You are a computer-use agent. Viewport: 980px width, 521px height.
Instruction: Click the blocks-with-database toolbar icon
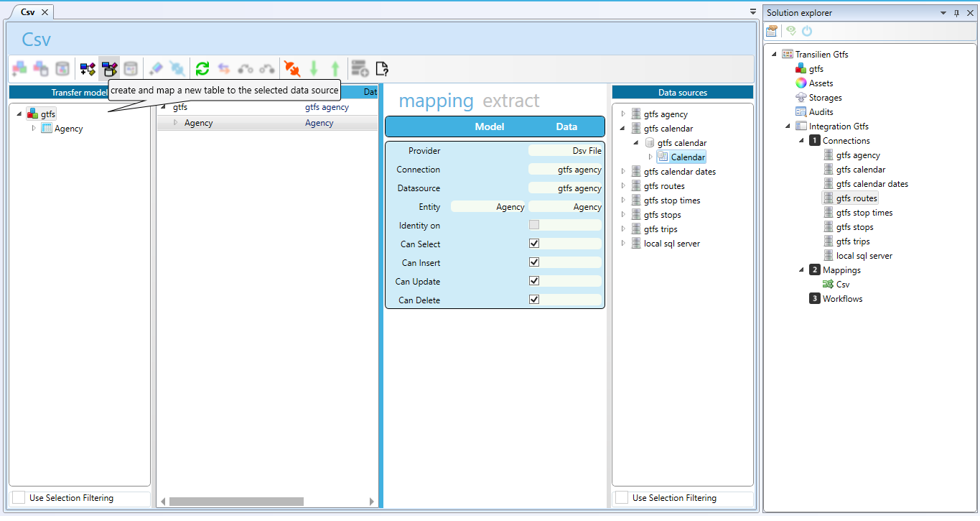(41, 68)
